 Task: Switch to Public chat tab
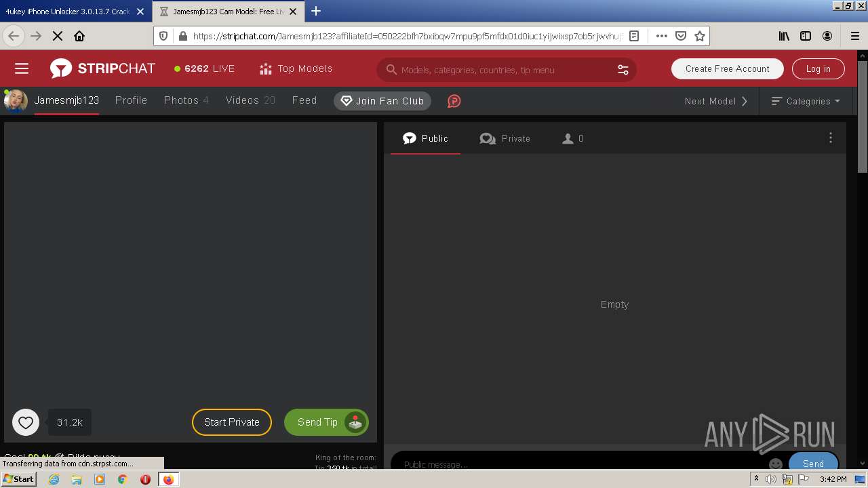(x=425, y=138)
